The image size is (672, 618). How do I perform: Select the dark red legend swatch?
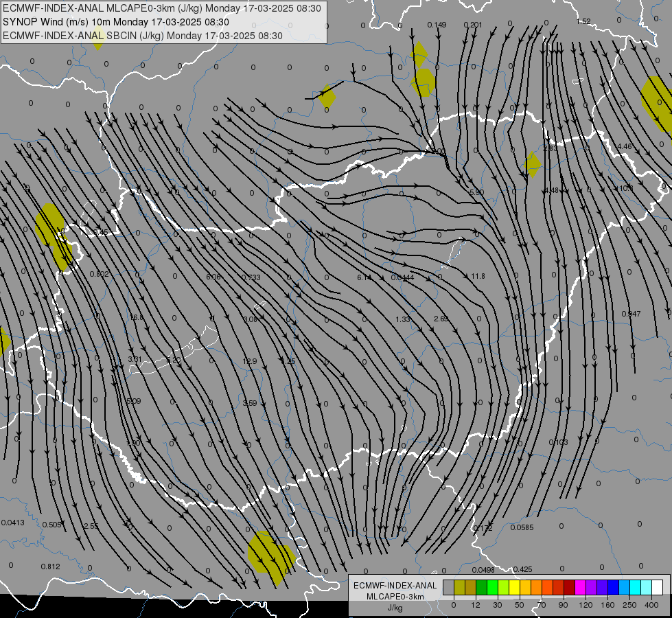(x=570, y=587)
